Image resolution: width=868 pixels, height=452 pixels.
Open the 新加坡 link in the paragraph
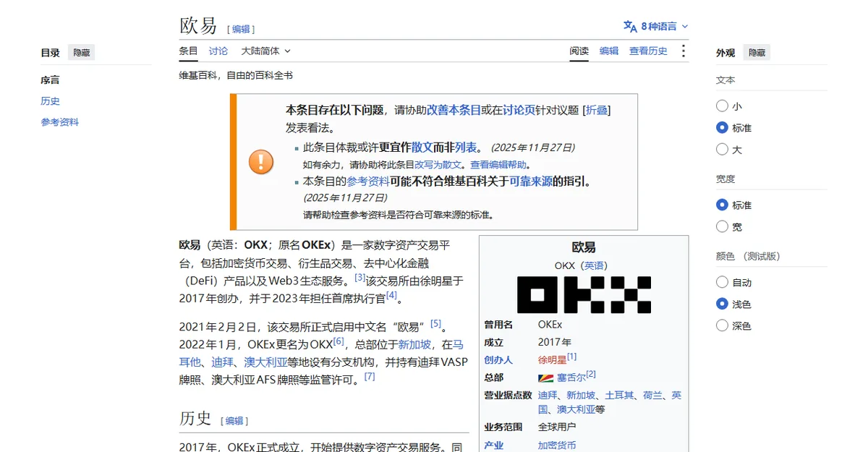[x=414, y=344]
